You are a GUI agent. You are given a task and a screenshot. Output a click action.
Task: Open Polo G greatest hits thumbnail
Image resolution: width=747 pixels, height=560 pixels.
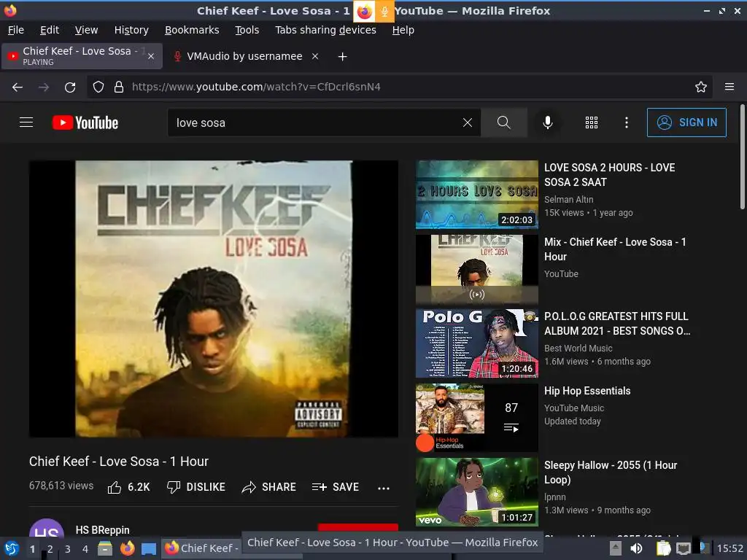(477, 343)
